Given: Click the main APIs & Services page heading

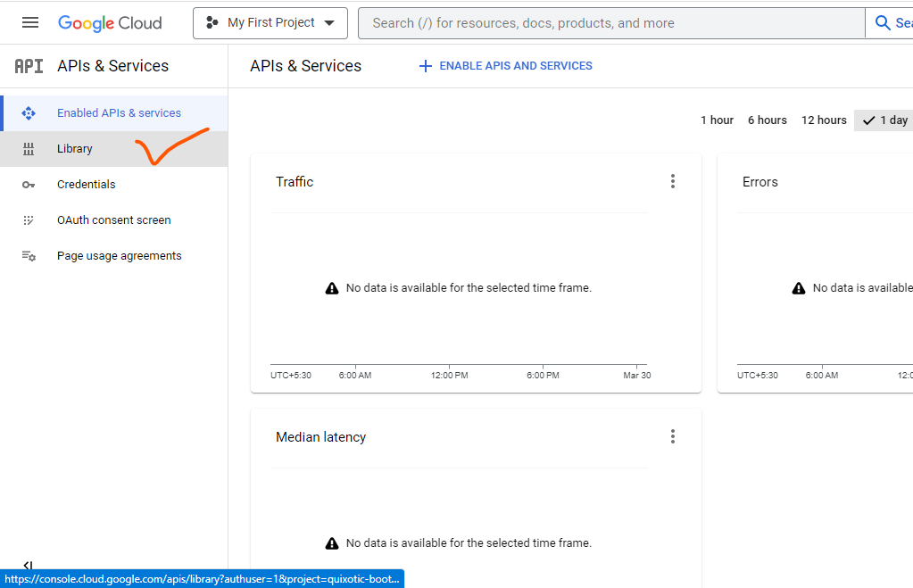Looking at the screenshot, I should pos(306,66).
